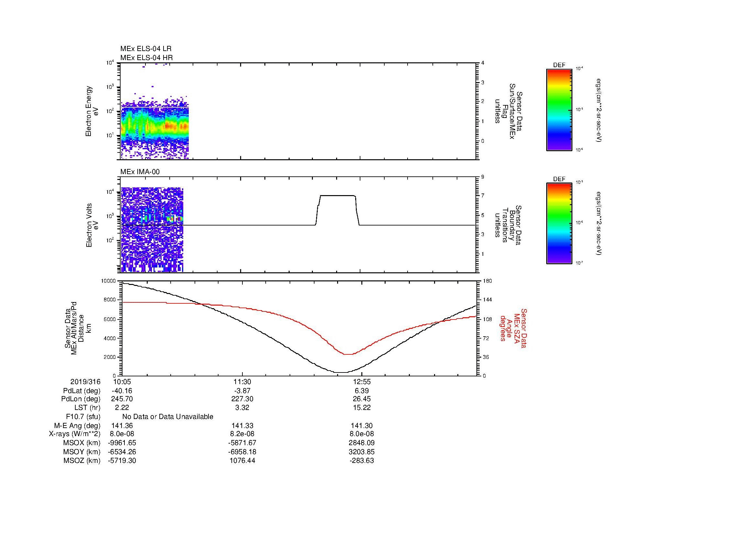Click MSOX value -5871.67
The width and height of the screenshot is (756, 534).
[242, 443]
